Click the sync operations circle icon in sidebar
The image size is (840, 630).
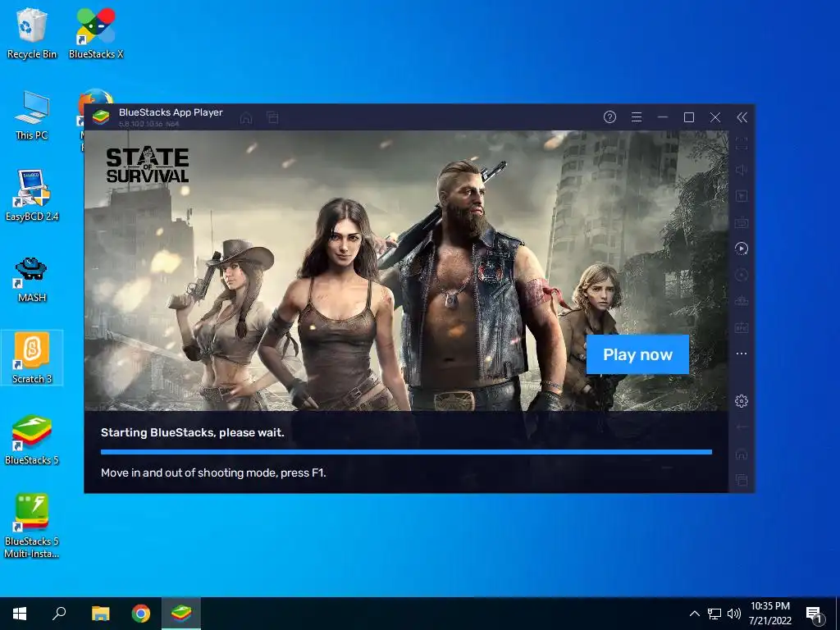point(742,275)
